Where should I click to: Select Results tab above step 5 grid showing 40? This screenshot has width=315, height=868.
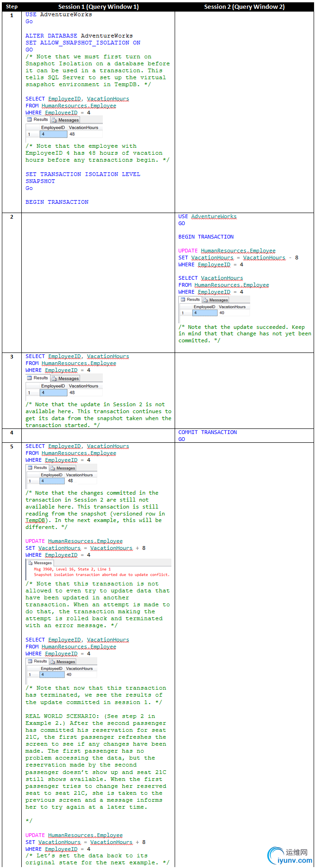(x=38, y=661)
